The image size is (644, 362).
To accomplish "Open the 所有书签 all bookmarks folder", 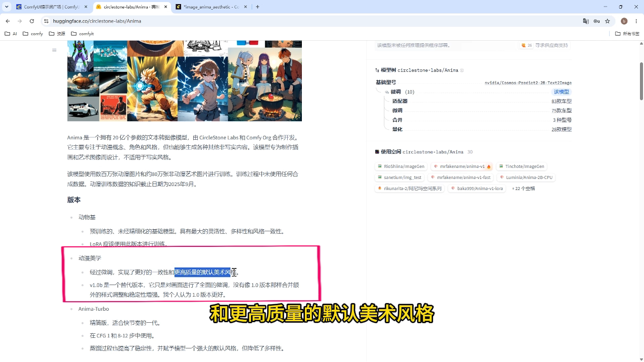I will 627,34.
